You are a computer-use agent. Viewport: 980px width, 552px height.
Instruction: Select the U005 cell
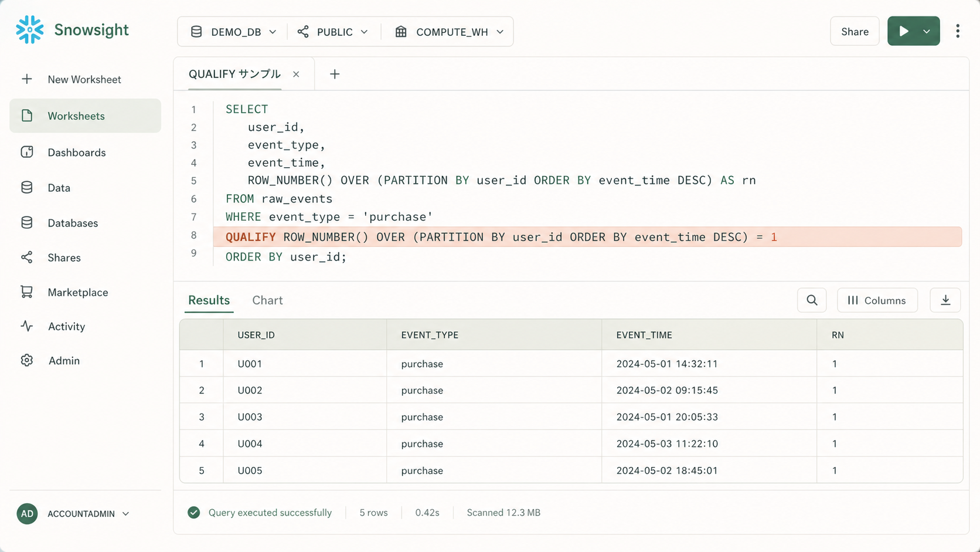pos(305,470)
